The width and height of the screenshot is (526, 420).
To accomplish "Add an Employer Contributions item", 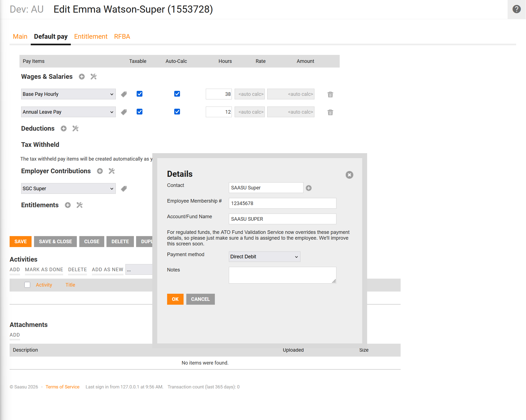I will (x=100, y=171).
